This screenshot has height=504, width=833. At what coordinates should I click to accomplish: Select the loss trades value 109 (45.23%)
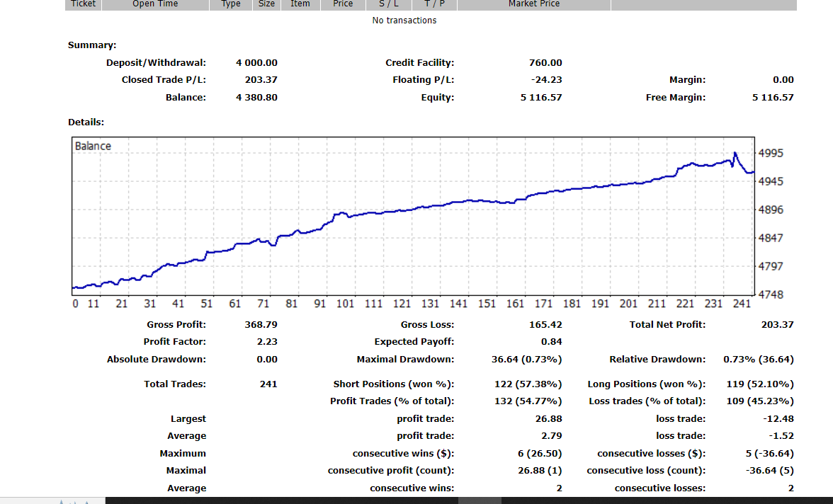(x=760, y=401)
